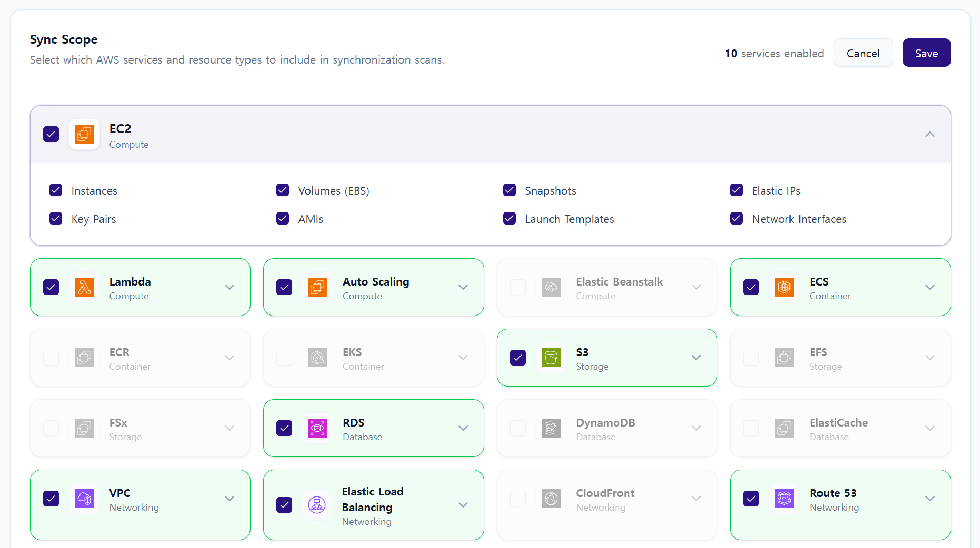Click the CloudFront service icon
Screen dimensions: 980x548
click(551, 499)
